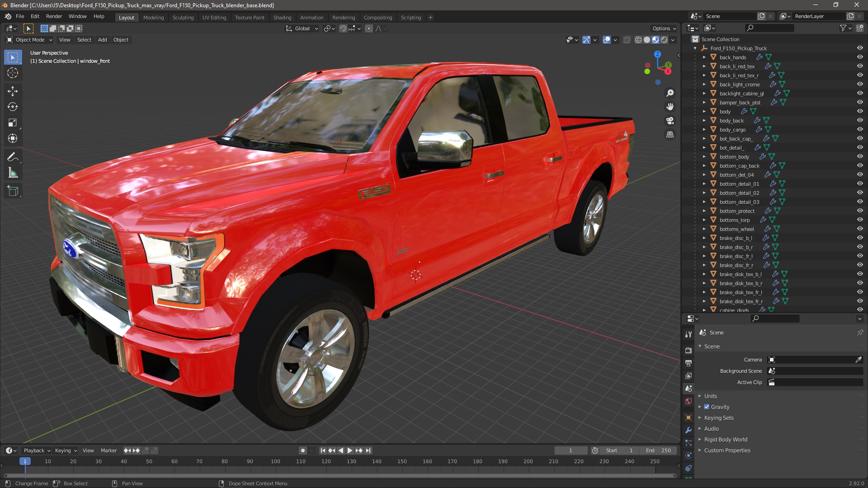The height and width of the screenshot is (488, 868).
Task: Open the File menu
Action: tap(20, 16)
